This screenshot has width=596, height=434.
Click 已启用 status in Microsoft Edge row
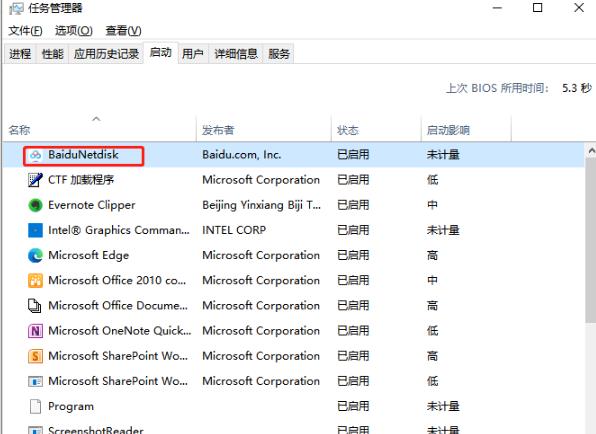353,255
